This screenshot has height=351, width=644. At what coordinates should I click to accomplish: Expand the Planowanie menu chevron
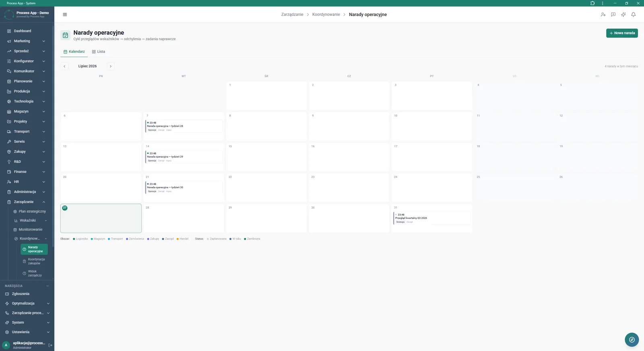pyautogui.click(x=43, y=81)
